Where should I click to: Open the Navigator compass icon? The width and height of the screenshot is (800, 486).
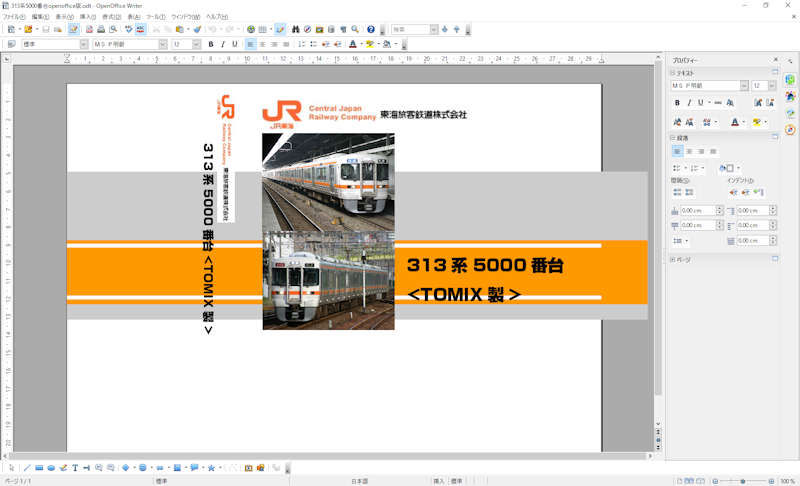307,30
